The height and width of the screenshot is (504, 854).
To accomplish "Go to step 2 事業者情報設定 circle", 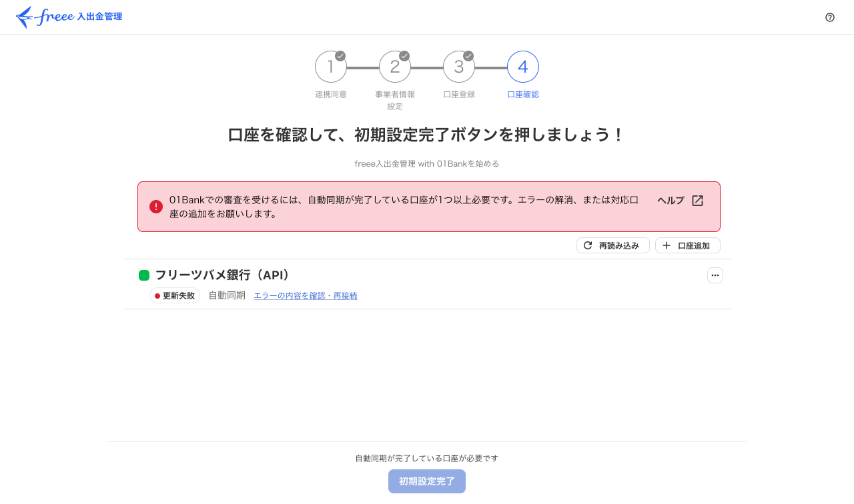I will pyautogui.click(x=395, y=67).
